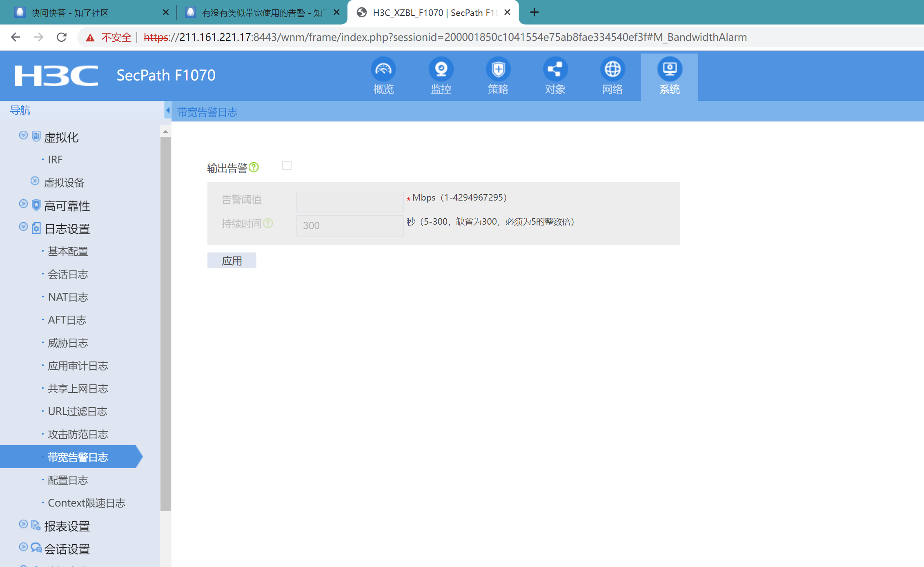This screenshot has width=924, height=567.
Task: Click the 告警阈值 Mbps input field
Action: point(350,201)
